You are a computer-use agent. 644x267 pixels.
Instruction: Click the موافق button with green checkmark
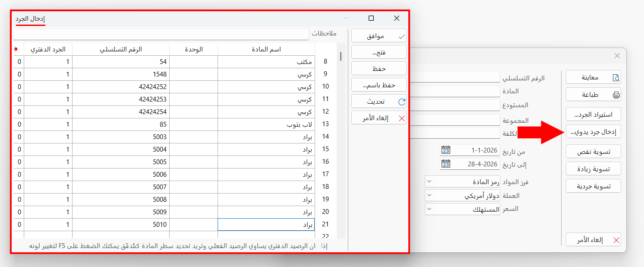[x=379, y=36]
